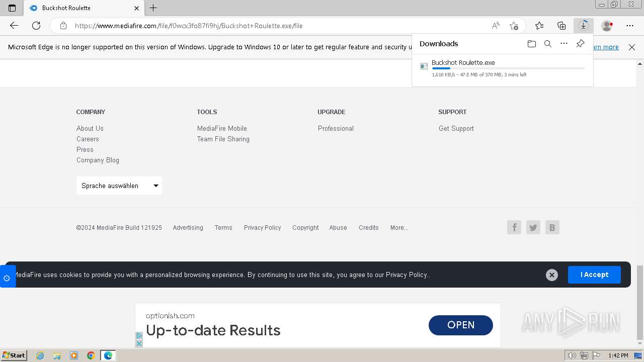The height and width of the screenshot is (362, 644).
Task: Select the Buckshot Roulette tab
Action: tap(84, 8)
